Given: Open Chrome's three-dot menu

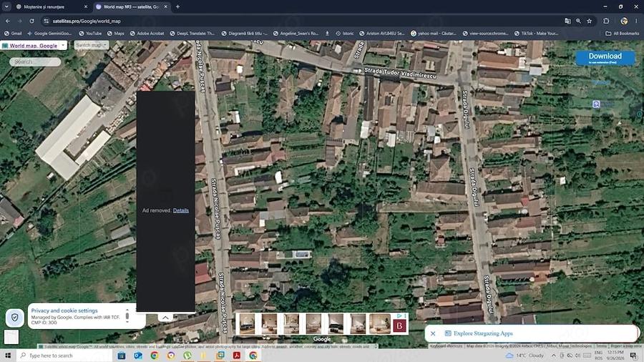Looking at the screenshot, I should pyautogui.click(x=636, y=21).
